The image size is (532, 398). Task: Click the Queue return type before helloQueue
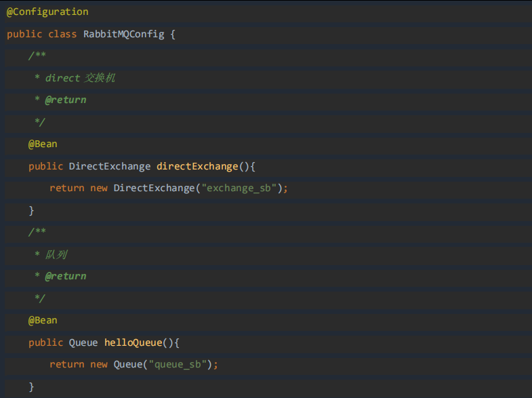[83, 342]
